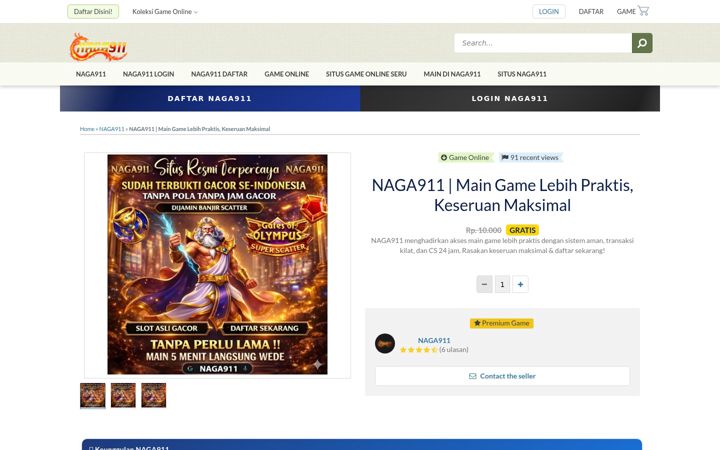Click the envelope icon in Contact the seller

pos(472,376)
